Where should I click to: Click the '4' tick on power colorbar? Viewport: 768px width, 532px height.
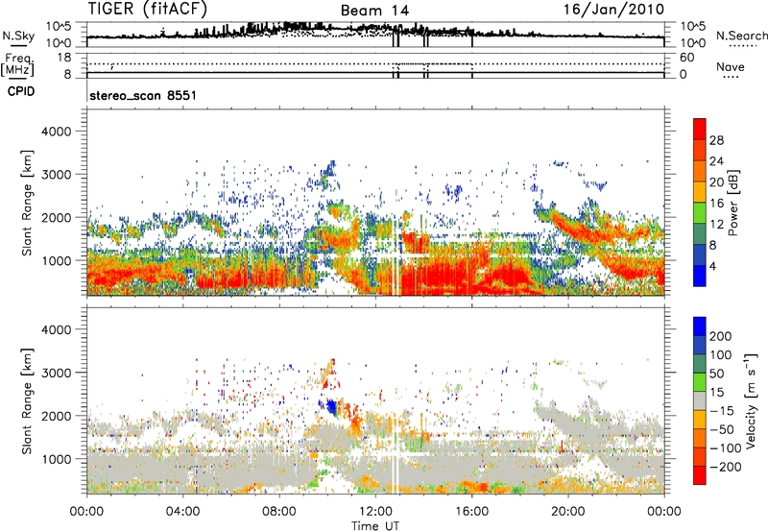pyautogui.click(x=712, y=266)
